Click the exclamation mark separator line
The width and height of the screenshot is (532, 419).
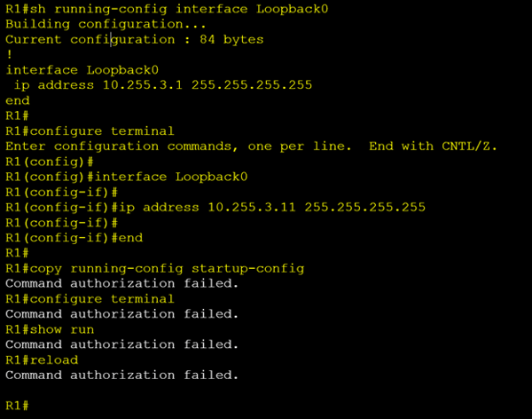coord(10,55)
